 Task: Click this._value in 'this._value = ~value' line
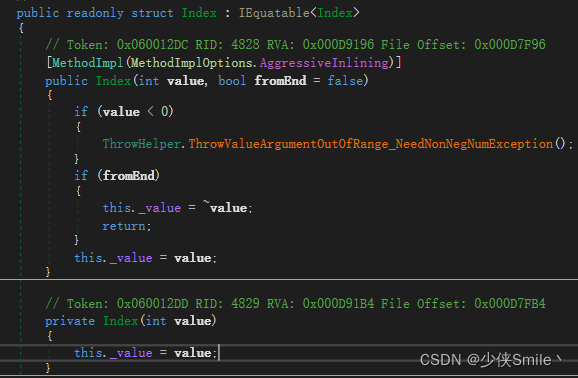point(142,208)
